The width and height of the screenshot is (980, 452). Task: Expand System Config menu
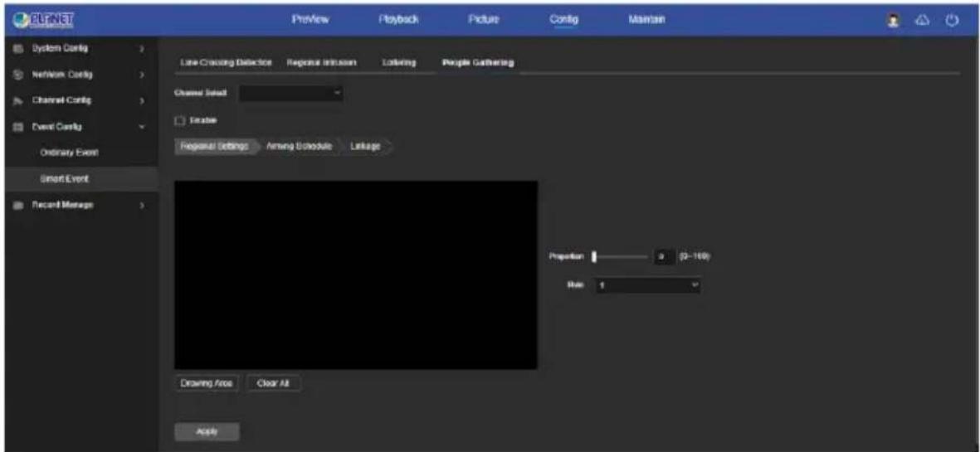143,49
